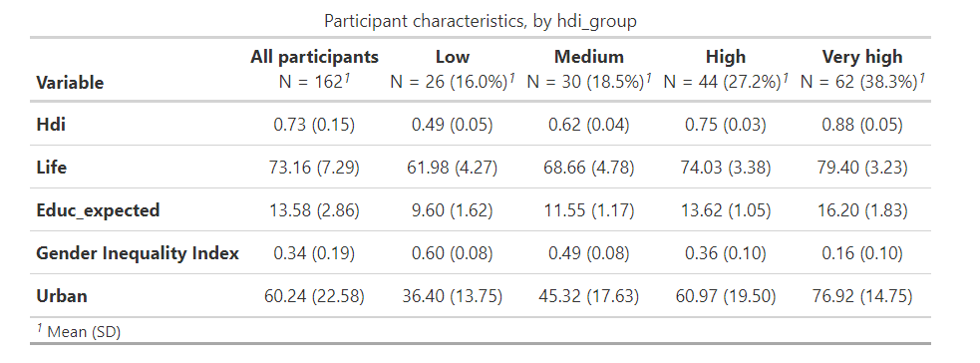Click the table title 'Participant characteristics, by hdi_group'
Image resolution: width=980 pixels, height=363 pixels.
pyautogui.click(x=480, y=21)
